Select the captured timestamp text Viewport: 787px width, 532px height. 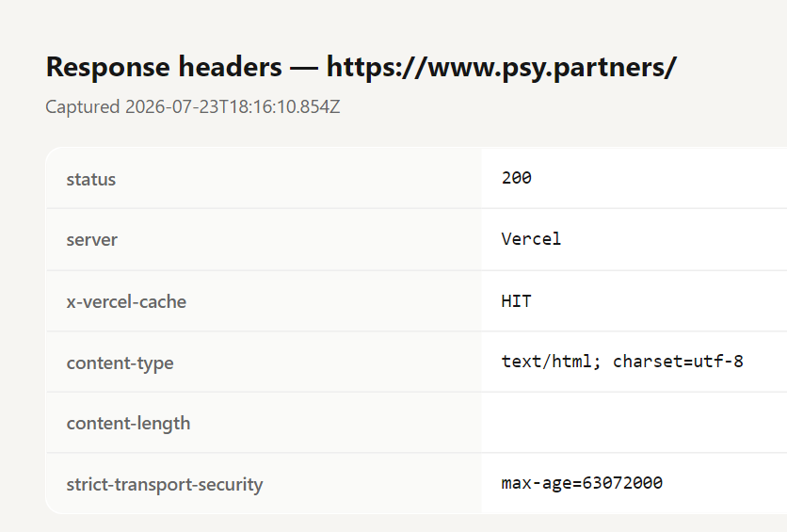click(x=193, y=107)
